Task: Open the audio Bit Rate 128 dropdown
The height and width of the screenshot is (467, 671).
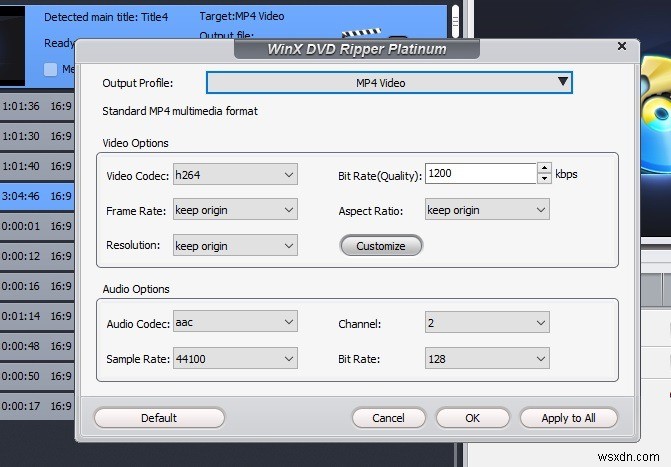Action: [487, 358]
